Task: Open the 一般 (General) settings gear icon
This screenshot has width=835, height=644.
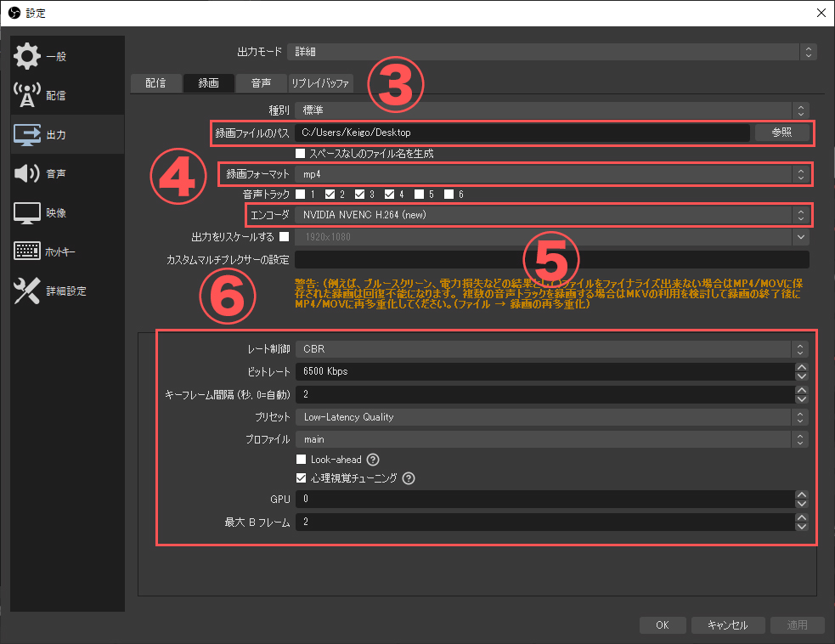Action: [26, 56]
